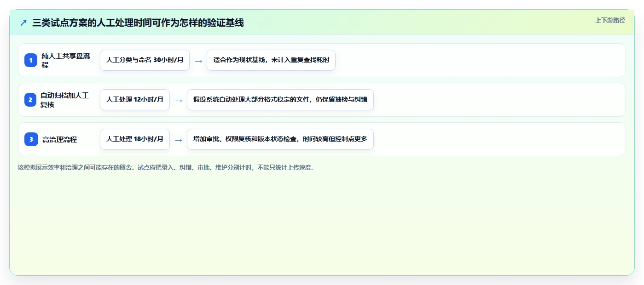Click the 上下游路径 label in the header
Image resolution: width=644 pixels, height=285 pixels.
(x=610, y=20)
